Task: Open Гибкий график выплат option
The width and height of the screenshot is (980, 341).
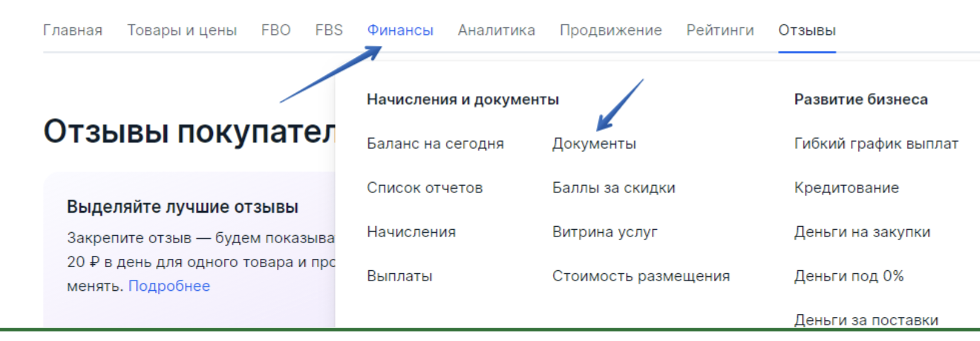Action: click(876, 144)
